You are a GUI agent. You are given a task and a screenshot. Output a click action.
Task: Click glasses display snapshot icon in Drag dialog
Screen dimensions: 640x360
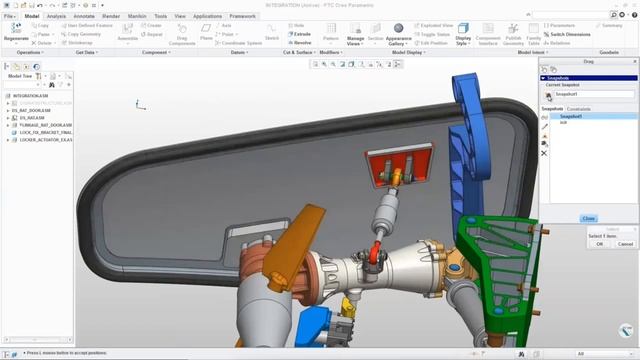point(544,118)
